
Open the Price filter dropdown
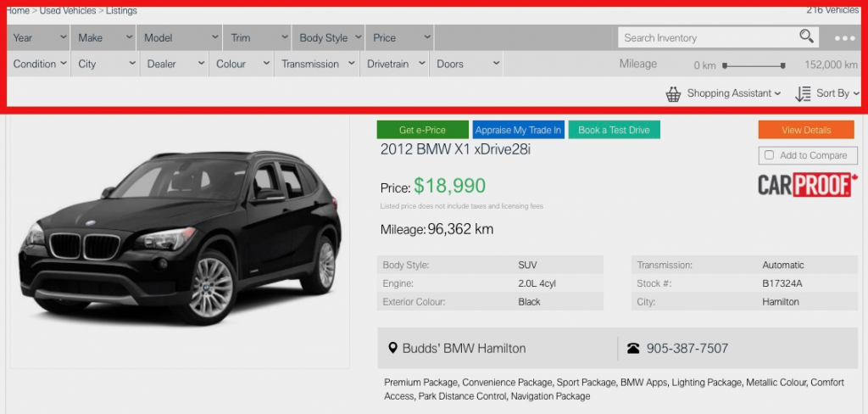(x=400, y=37)
